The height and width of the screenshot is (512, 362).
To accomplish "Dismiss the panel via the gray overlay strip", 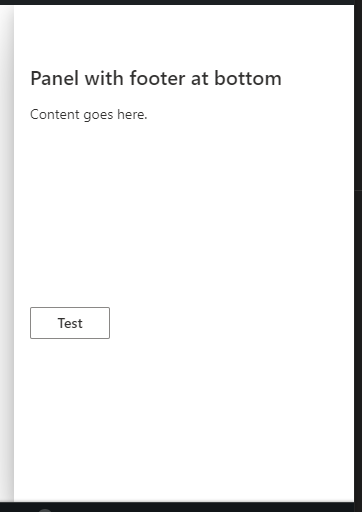I will (x=6, y=253).
